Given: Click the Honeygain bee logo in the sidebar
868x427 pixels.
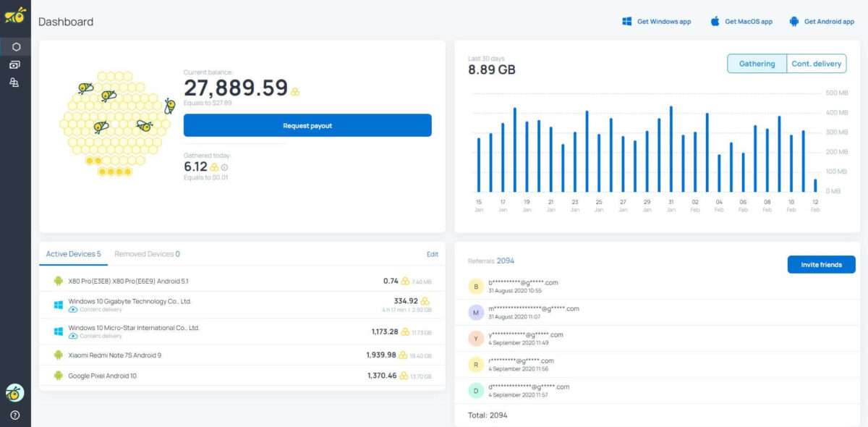Looking at the screenshot, I should (15, 14).
